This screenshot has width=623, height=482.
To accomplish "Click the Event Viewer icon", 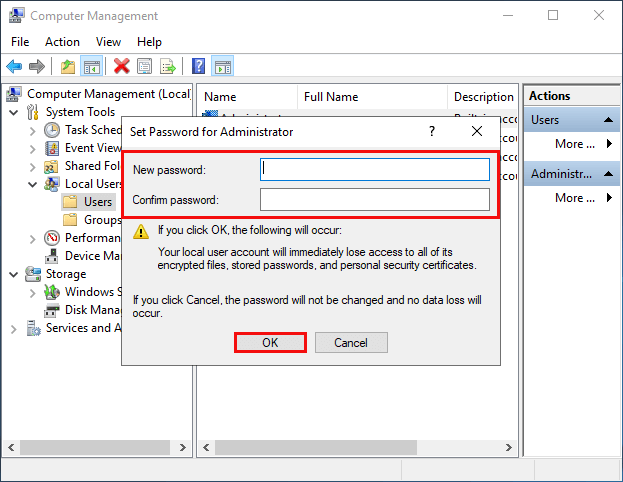I will (x=52, y=148).
